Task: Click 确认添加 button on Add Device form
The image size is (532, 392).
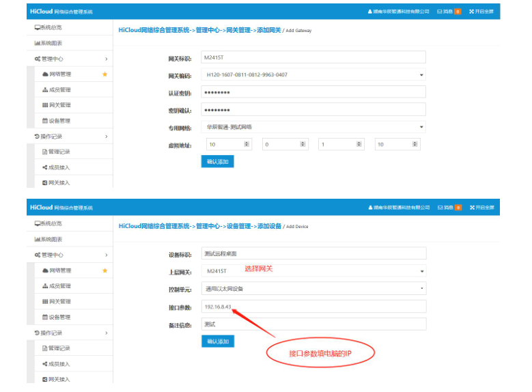Action: coord(217,341)
